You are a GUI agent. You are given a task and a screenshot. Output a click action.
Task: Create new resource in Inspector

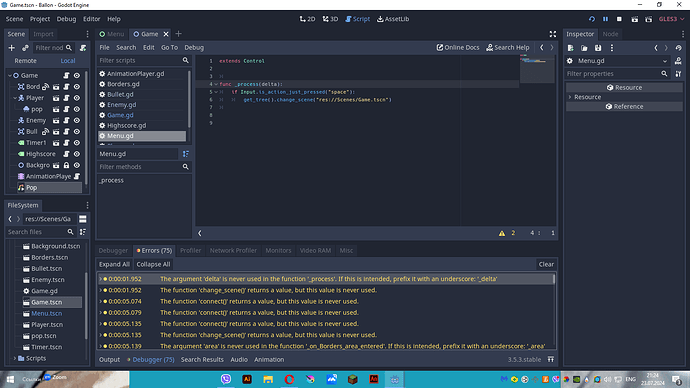tap(570, 48)
